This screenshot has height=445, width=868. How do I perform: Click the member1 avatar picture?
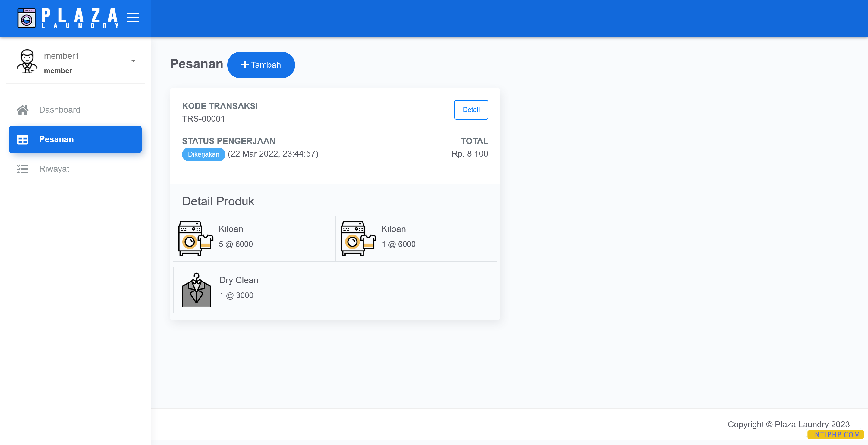27,61
